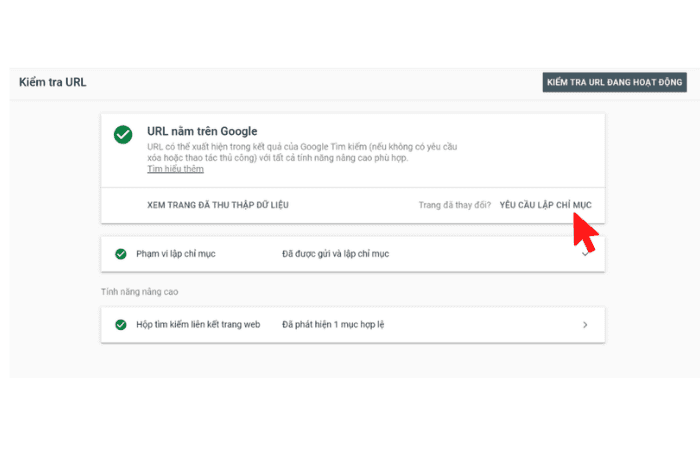Click green checkmark beside URL nằm trên Google
Viewport: 700px width, 450px height.
click(123, 134)
